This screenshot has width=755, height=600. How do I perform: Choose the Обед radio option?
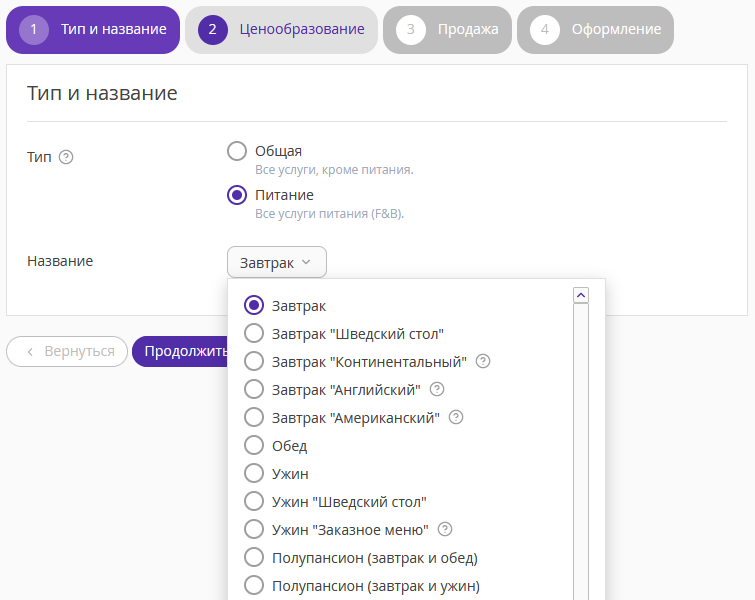click(x=254, y=445)
